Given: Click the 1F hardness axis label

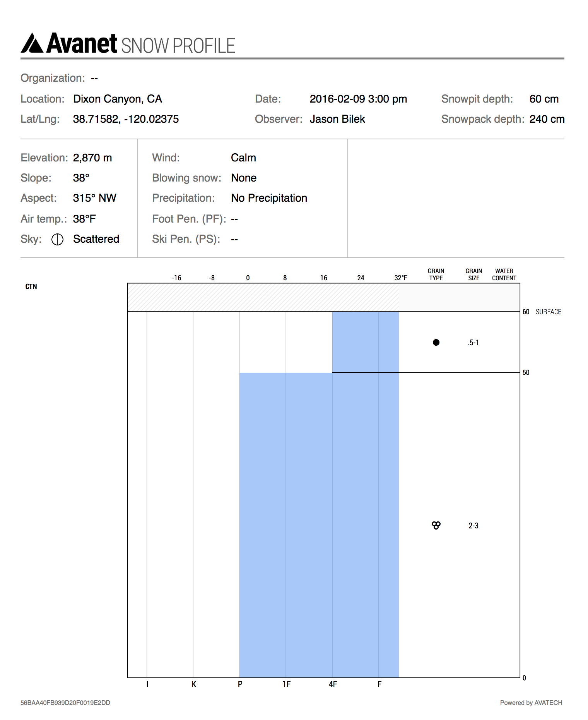Looking at the screenshot, I should pos(286,684).
